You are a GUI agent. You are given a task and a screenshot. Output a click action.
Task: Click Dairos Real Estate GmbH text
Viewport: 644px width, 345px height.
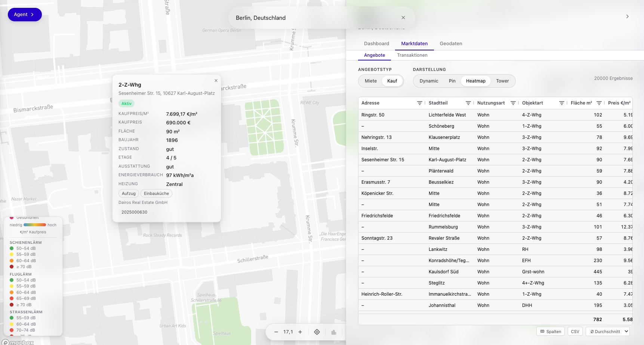(143, 202)
